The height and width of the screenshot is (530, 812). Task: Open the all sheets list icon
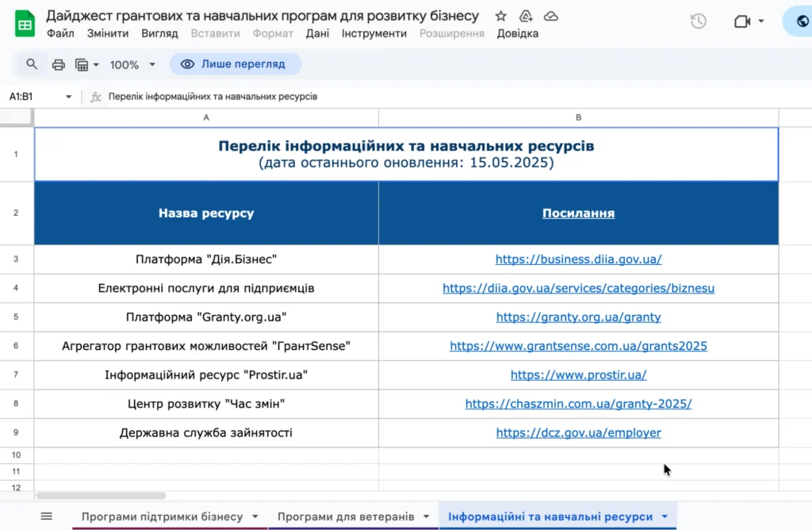pos(47,517)
